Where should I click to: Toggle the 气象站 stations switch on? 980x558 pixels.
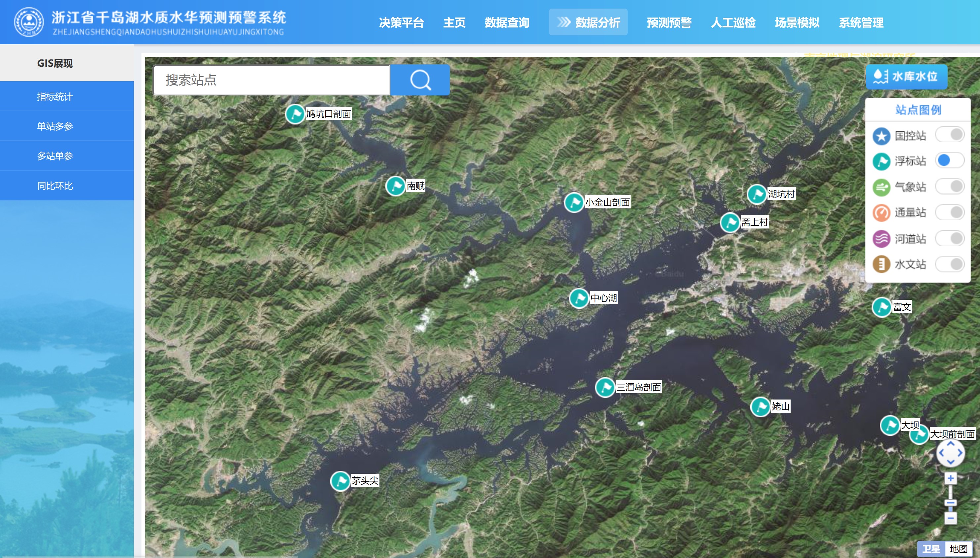tap(950, 187)
